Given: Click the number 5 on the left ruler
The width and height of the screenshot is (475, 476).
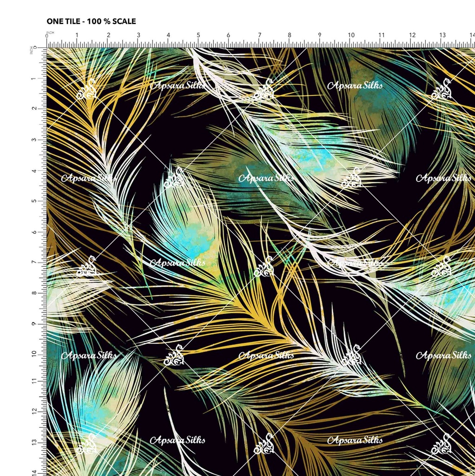Looking at the screenshot, I should pyautogui.click(x=33, y=201).
